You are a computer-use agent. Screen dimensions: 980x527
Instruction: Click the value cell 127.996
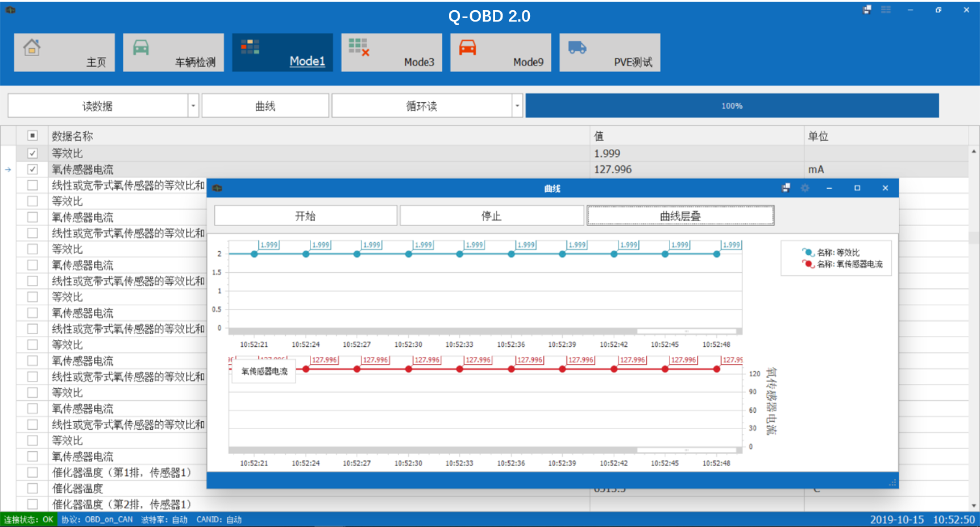click(x=697, y=169)
